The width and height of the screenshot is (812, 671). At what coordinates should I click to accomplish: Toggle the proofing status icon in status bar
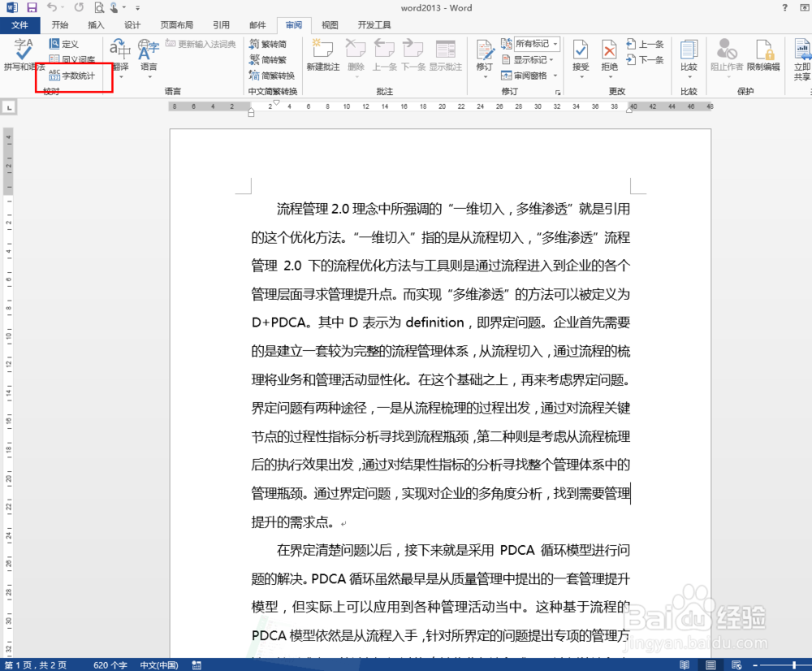pos(196,664)
